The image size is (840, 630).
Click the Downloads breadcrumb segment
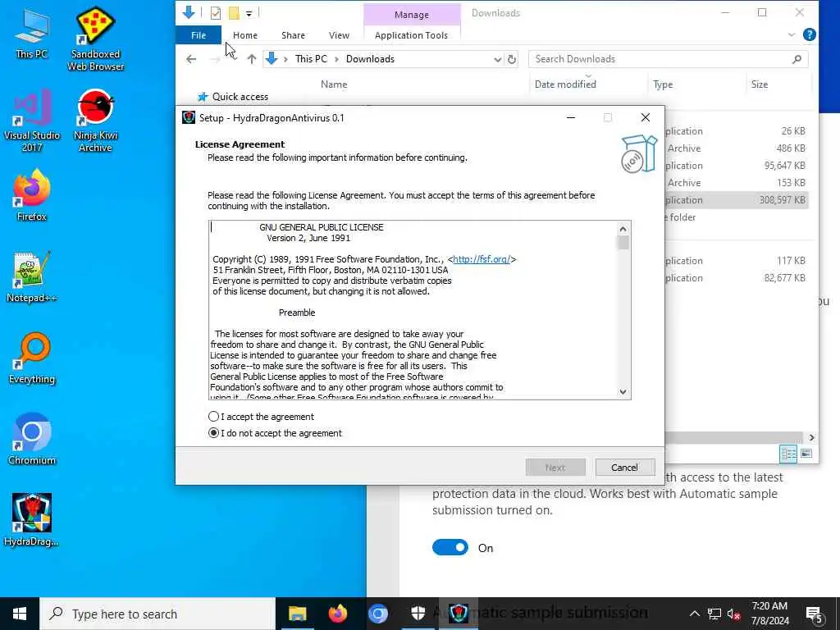coord(370,59)
